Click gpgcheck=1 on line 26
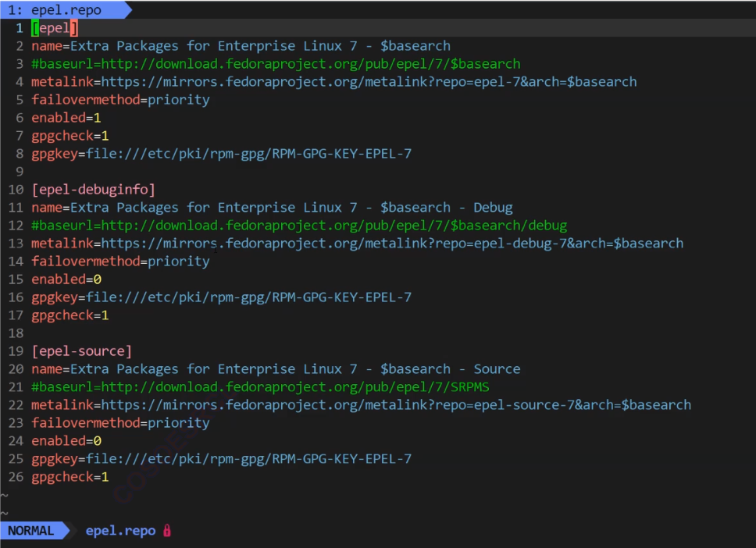Image resolution: width=756 pixels, height=548 pixels. pos(70,477)
